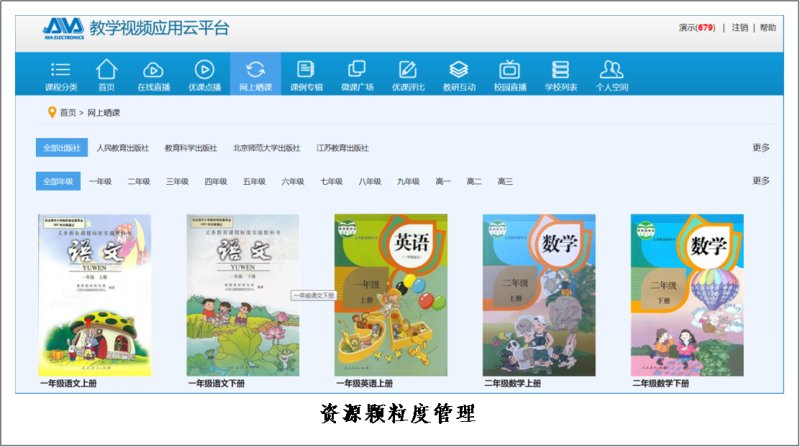Filter by 北京师范大学出版社
800x447 pixels.
click(x=267, y=148)
